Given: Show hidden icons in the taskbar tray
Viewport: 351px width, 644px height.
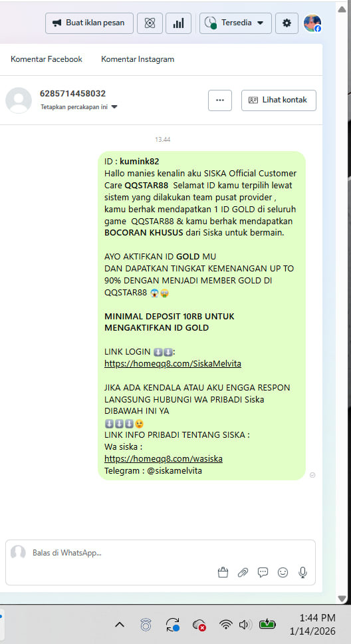Looking at the screenshot, I should tap(120, 625).
